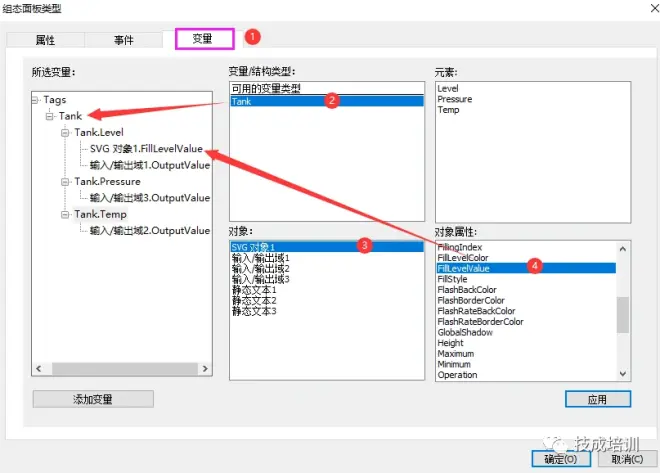Image resolution: width=660 pixels, height=473 pixels.
Task: Pick the Maximum property
Action: [455, 353]
